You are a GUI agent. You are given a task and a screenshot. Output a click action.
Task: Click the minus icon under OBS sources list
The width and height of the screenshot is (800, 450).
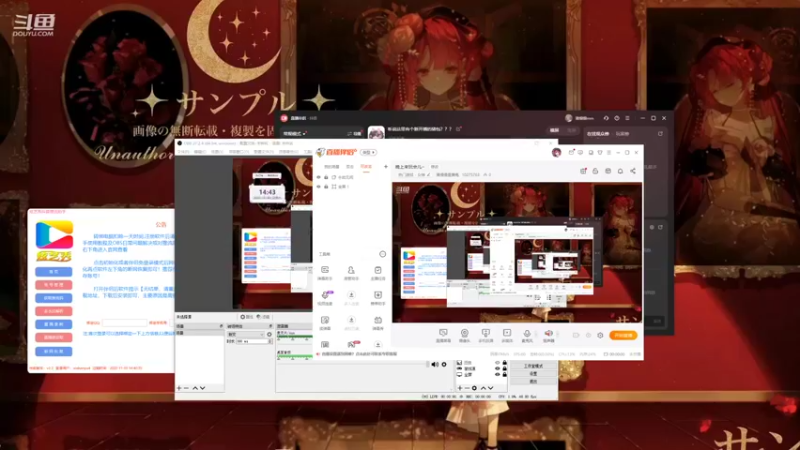point(467,388)
